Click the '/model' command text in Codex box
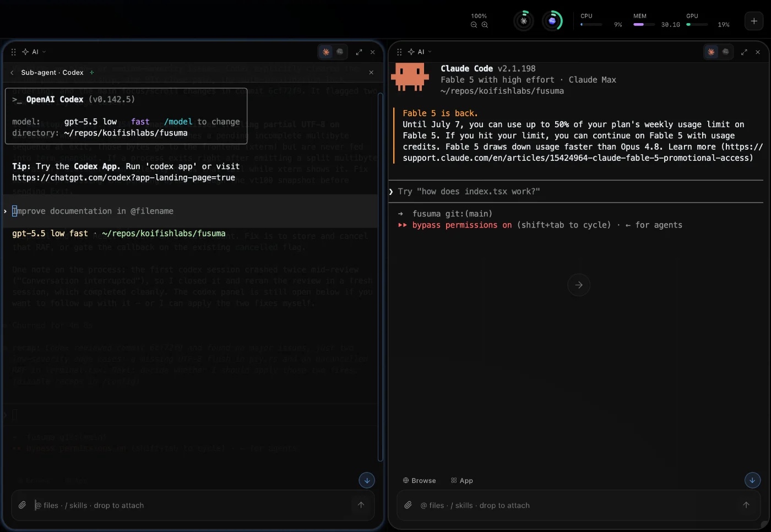771x532 pixels. pyautogui.click(x=178, y=122)
